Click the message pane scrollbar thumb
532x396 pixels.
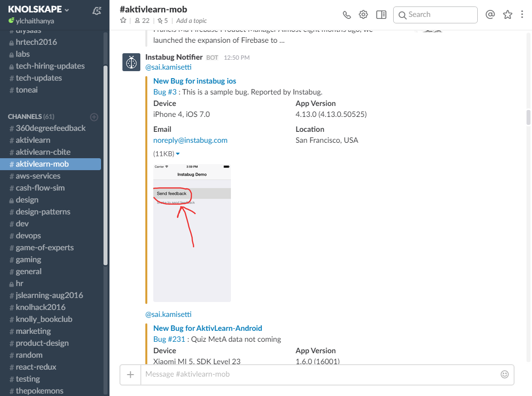pyautogui.click(x=529, y=117)
